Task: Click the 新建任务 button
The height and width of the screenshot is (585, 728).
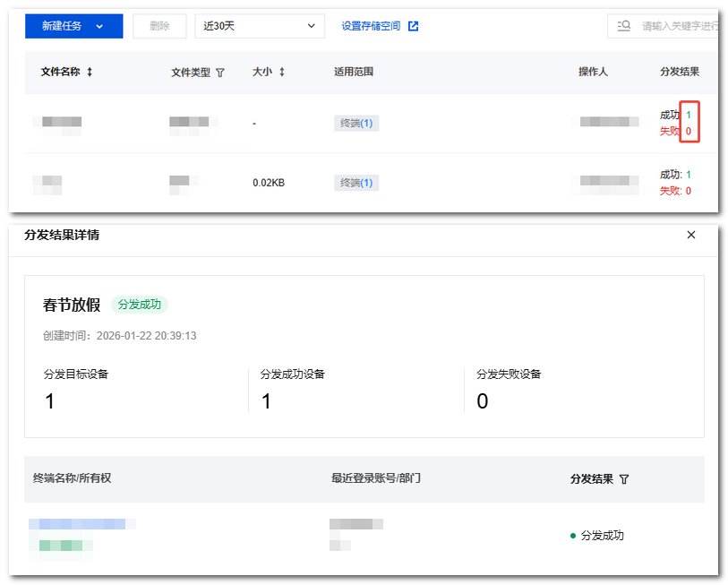Action: click(62, 26)
